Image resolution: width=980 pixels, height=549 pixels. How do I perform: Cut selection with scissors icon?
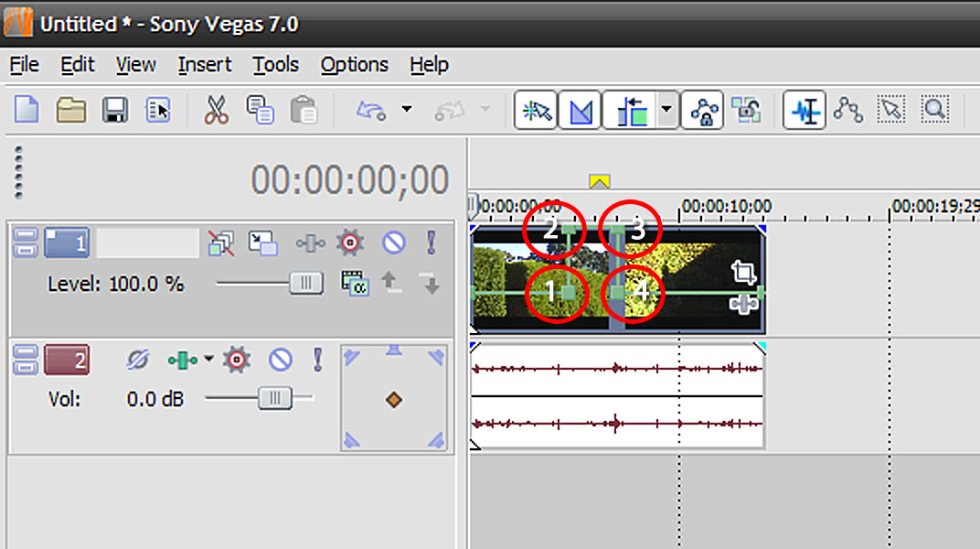point(216,110)
